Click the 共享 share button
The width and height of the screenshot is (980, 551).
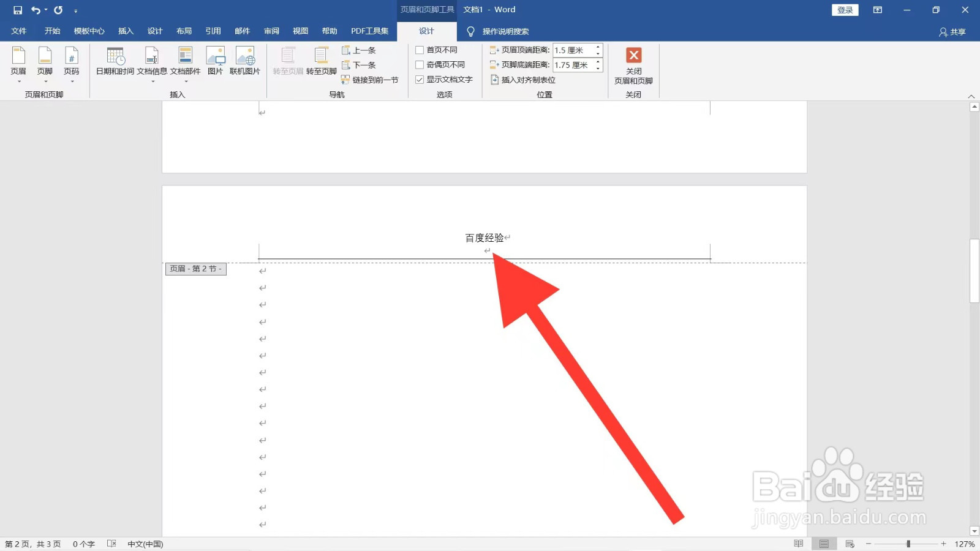click(952, 32)
